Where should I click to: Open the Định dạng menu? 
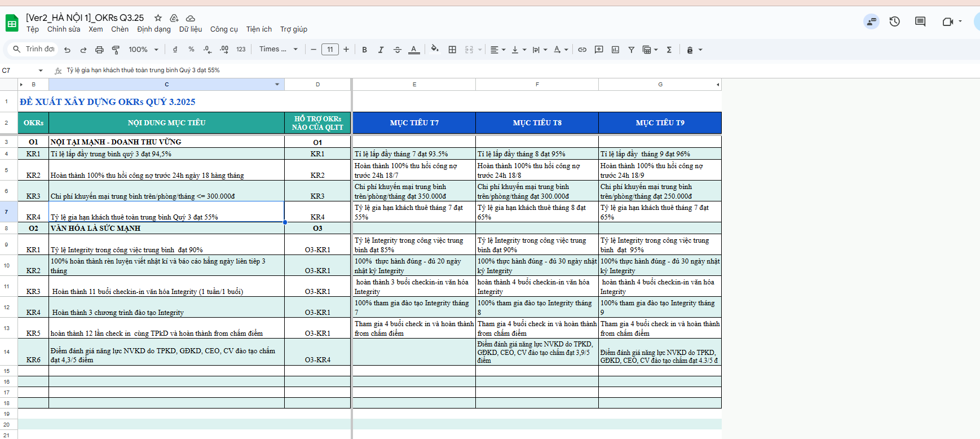(153, 29)
